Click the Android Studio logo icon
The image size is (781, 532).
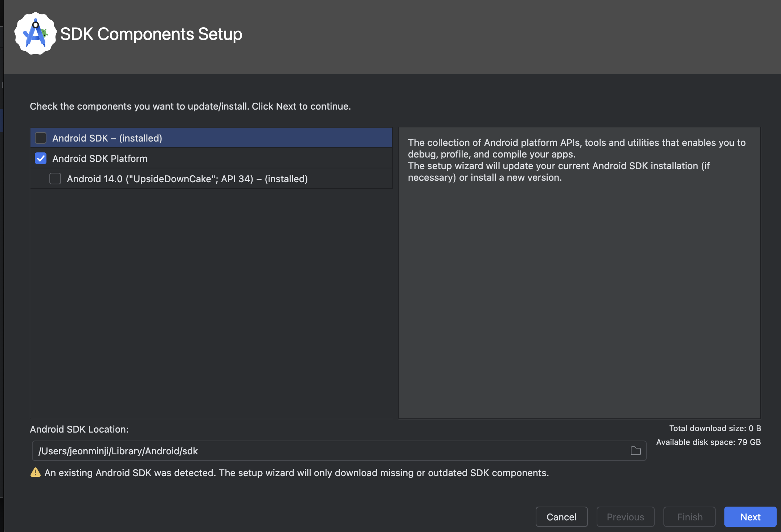point(35,34)
